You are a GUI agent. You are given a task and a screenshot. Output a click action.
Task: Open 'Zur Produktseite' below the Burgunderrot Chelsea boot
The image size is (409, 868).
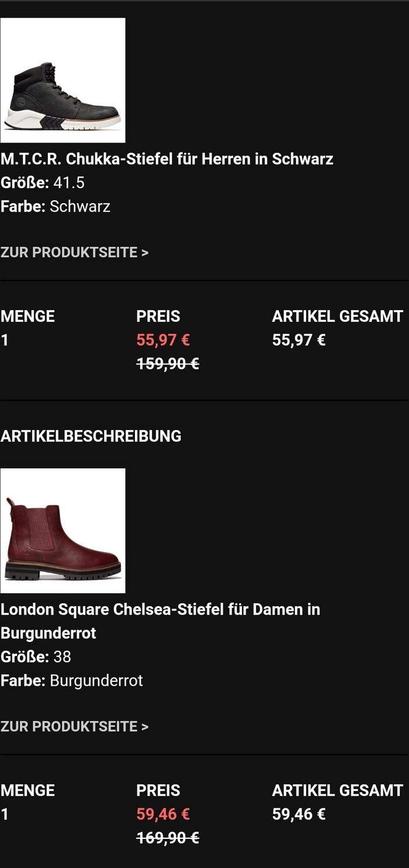click(x=74, y=727)
